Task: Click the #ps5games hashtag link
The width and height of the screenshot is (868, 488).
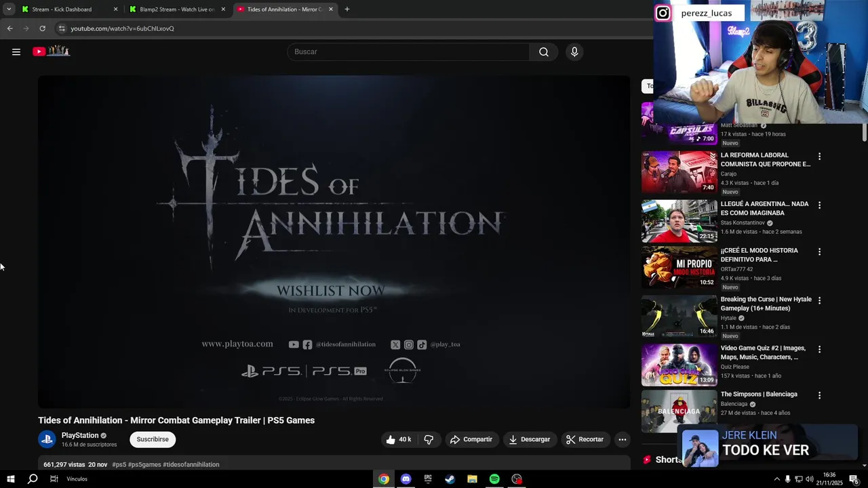Action: tap(144, 464)
